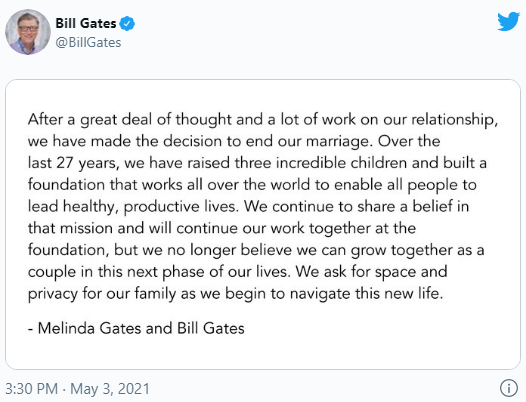Click the line 'foundation, but we no longer'
Image resolution: width=526 pixels, height=402 pixels.
[x=256, y=250]
